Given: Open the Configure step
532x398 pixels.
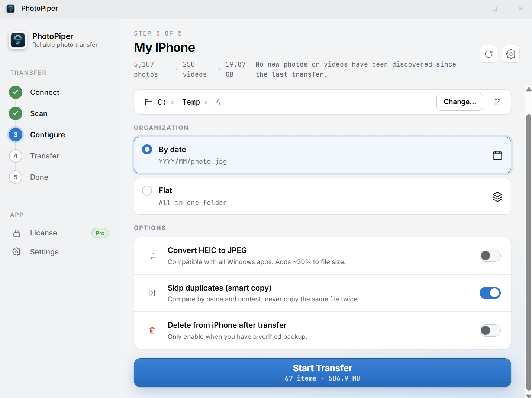Looking at the screenshot, I should 48,135.
